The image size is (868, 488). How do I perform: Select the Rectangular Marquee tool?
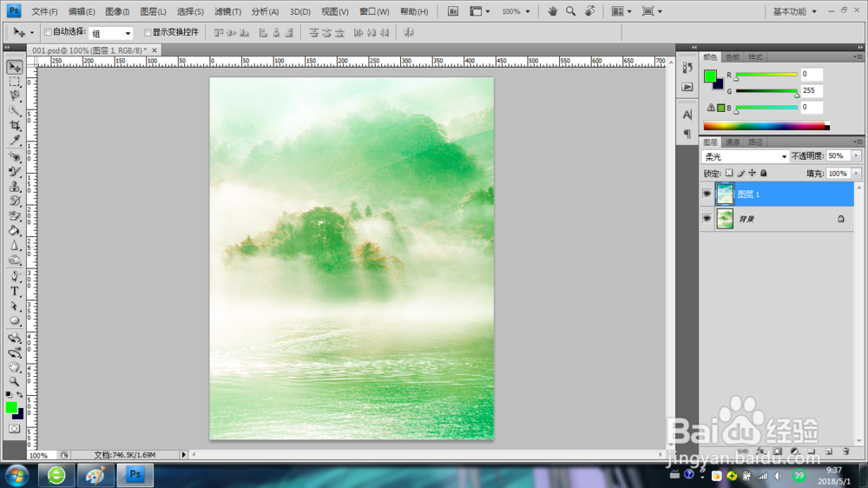15,82
